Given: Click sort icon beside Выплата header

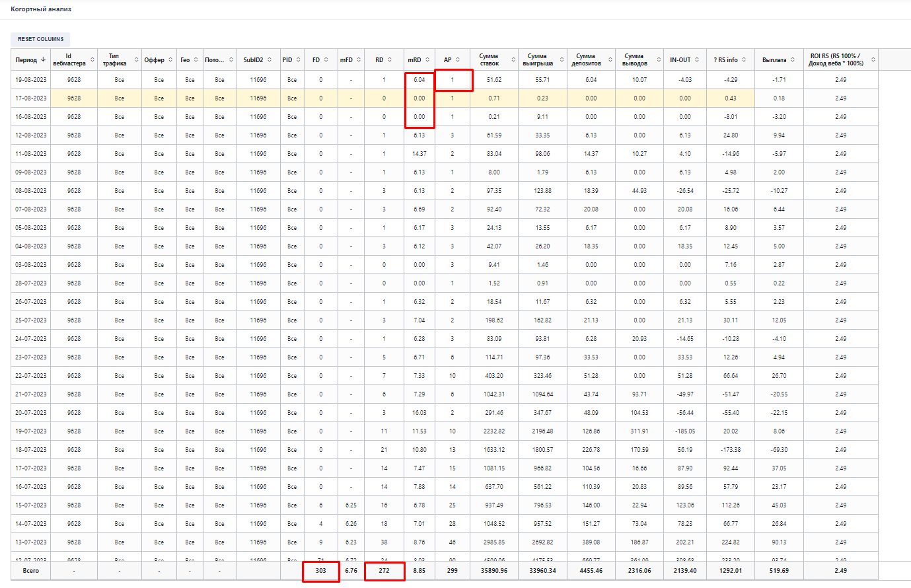Looking at the screenshot, I should (x=793, y=59).
